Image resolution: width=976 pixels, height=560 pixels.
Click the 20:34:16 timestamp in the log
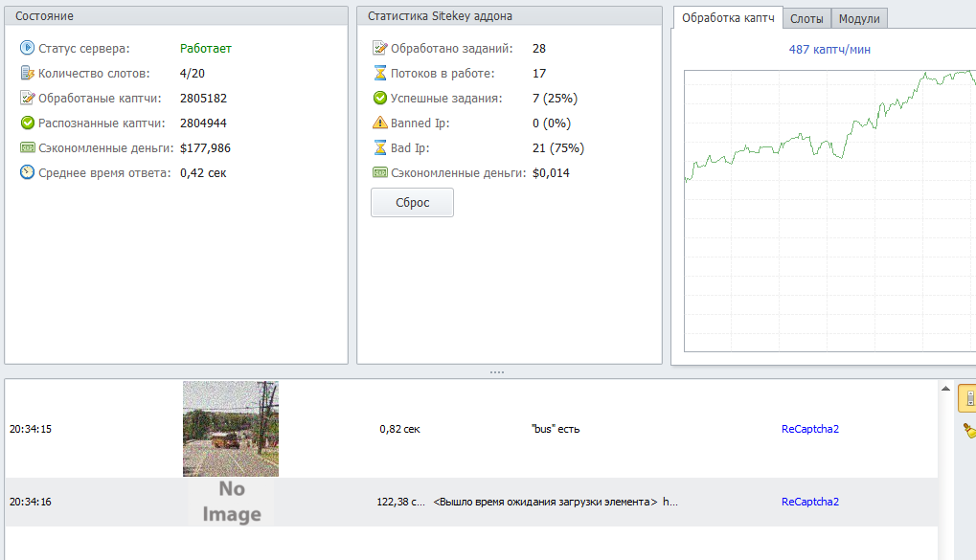coord(31,502)
